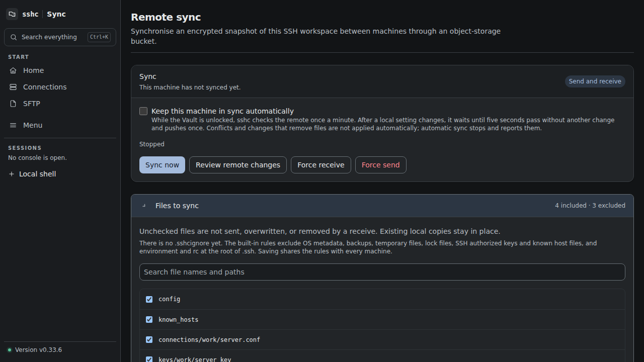Image resolution: width=644 pixels, height=362 pixels.
Task: Click the 'connections/work/server.conf' file name
Action: click(x=209, y=340)
